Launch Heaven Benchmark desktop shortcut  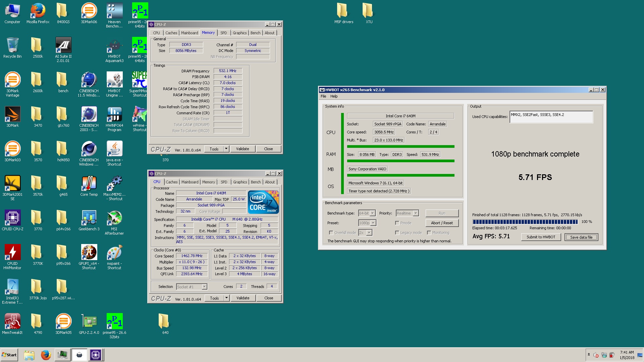(x=114, y=15)
